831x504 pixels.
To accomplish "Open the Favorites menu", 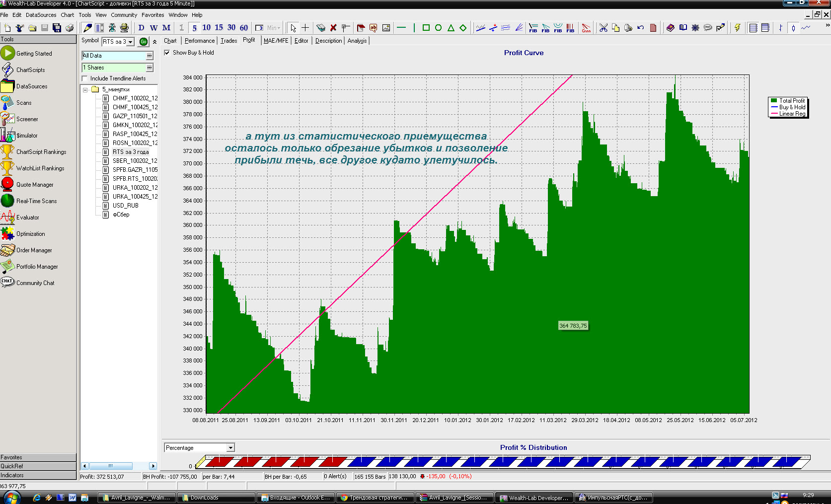I will 153,15.
